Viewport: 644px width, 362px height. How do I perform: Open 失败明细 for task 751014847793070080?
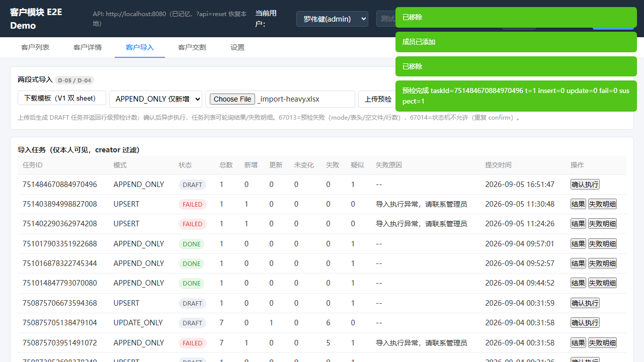point(602,283)
